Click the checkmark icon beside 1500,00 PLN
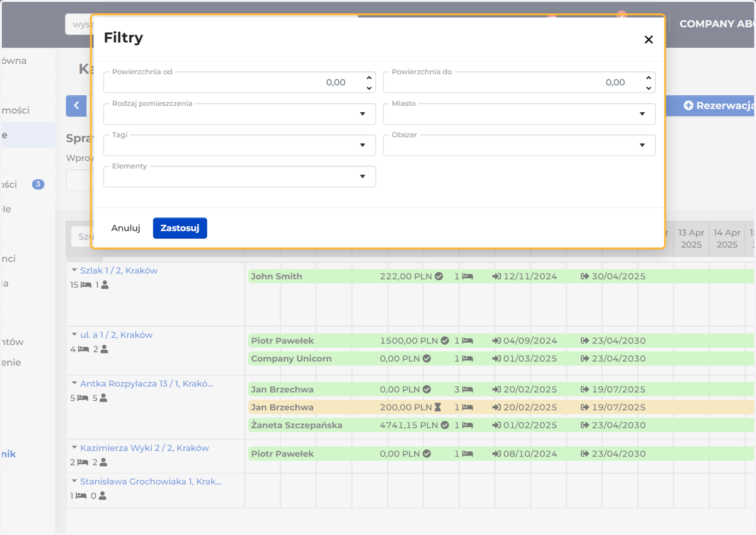 (445, 340)
